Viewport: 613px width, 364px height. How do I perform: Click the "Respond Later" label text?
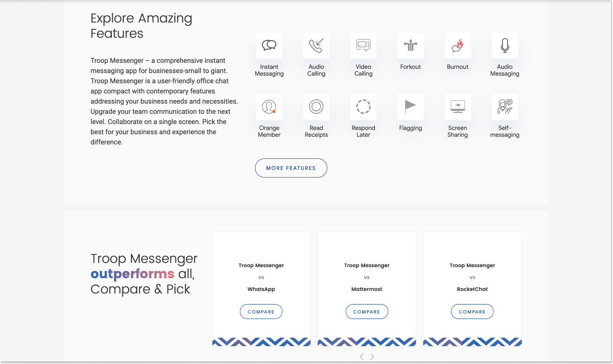point(363,131)
